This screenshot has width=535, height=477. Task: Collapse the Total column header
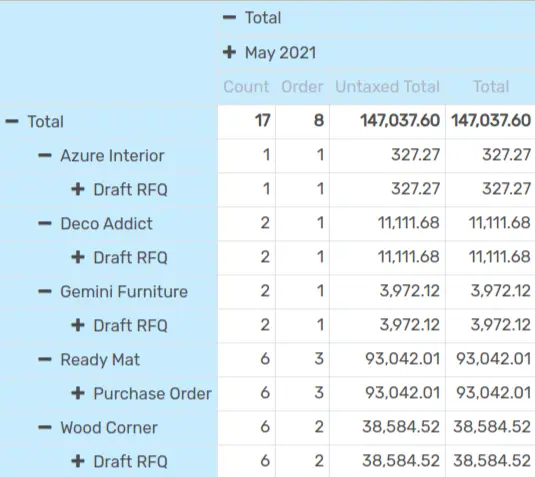[x=252, y=18]
